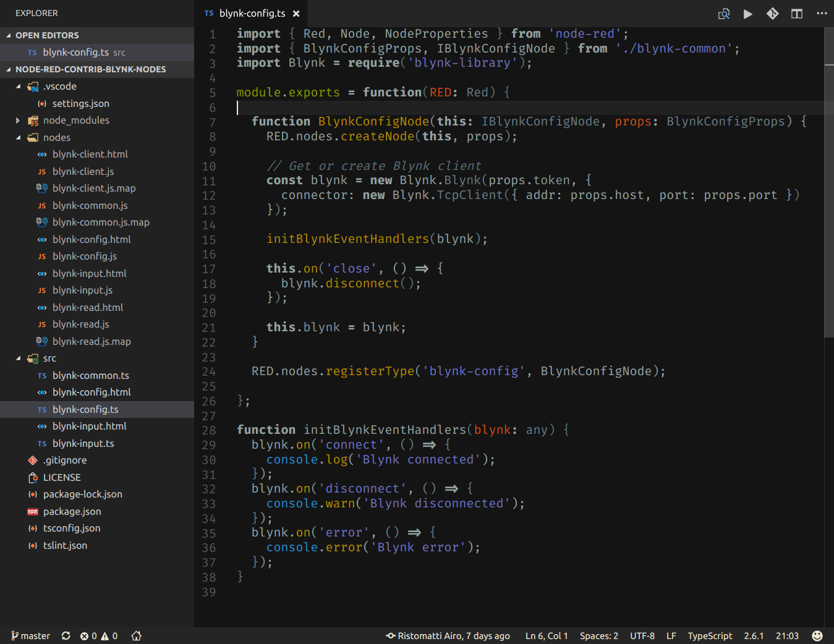Open the .gitignore file

(x=97, y=460)
